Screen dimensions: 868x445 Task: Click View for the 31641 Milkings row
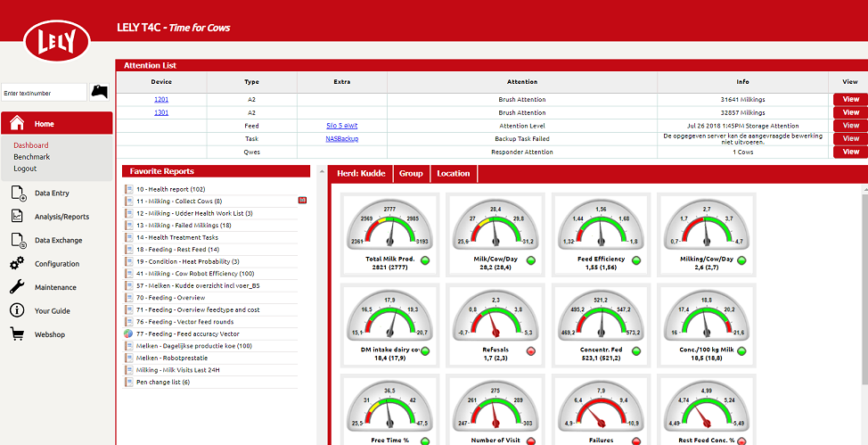click(851, 99)
